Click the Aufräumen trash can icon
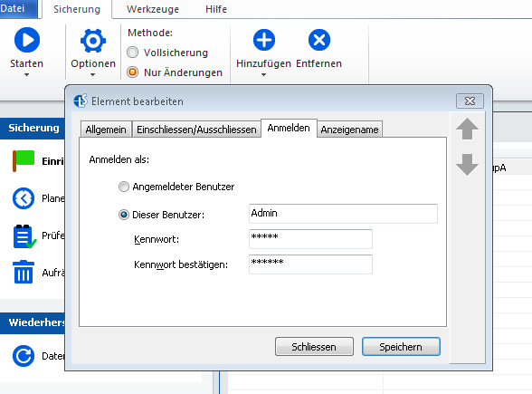 [x=24, y=272]
